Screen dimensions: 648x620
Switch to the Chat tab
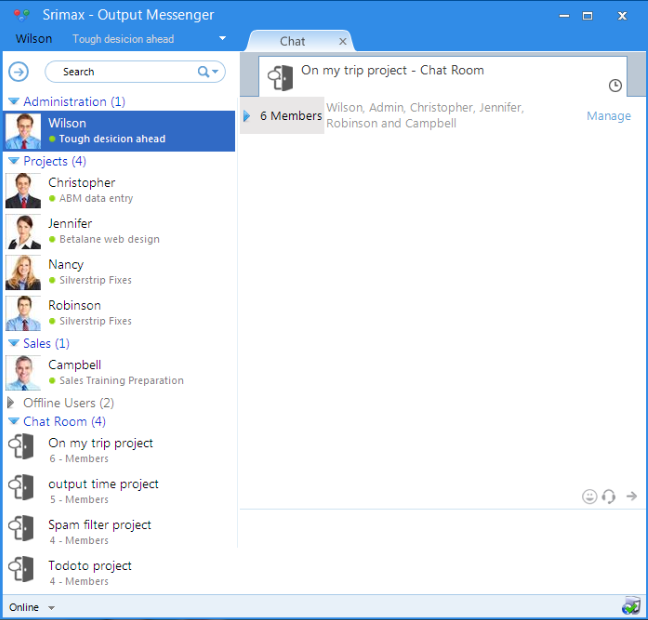pyautogui.click(x=293, y=41)
